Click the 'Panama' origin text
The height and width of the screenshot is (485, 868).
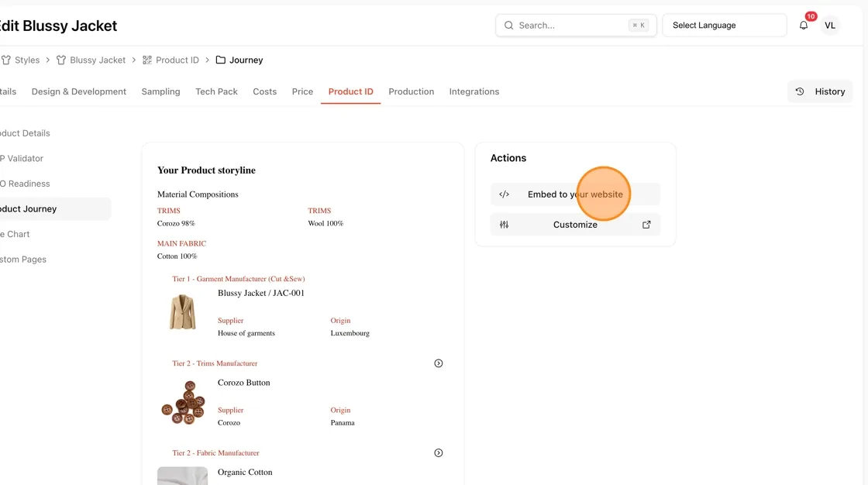(342, 423)
